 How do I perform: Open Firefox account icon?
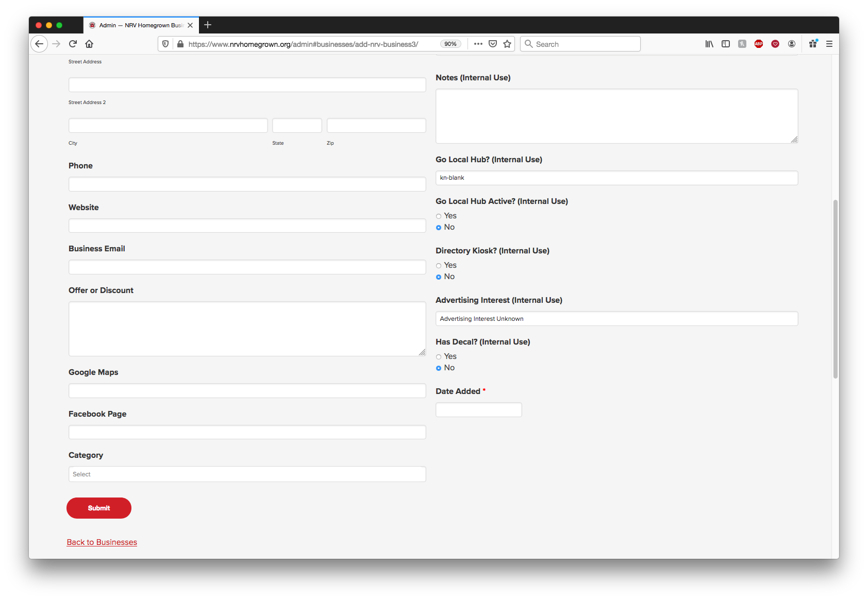click(x=792, y=44)
